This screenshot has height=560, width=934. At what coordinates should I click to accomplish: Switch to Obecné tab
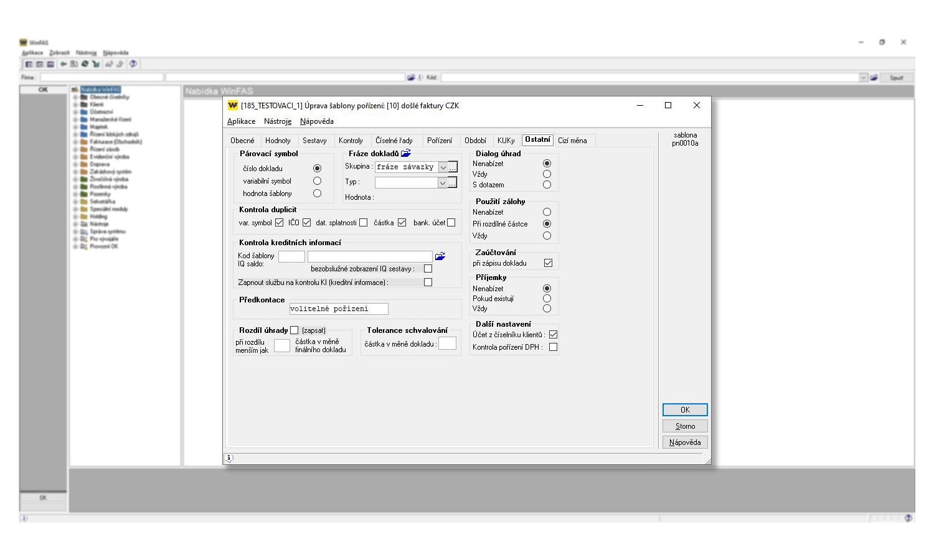(242, 141)
